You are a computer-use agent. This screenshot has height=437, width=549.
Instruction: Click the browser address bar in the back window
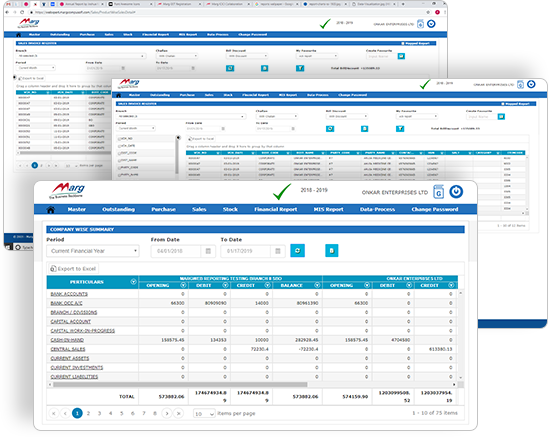click(224, 12)
